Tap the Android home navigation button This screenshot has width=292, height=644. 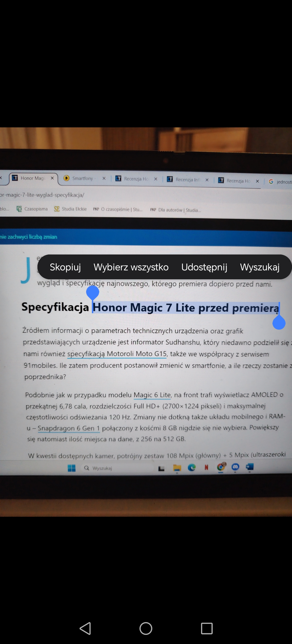pyautogui.click(x=146, y=628)
